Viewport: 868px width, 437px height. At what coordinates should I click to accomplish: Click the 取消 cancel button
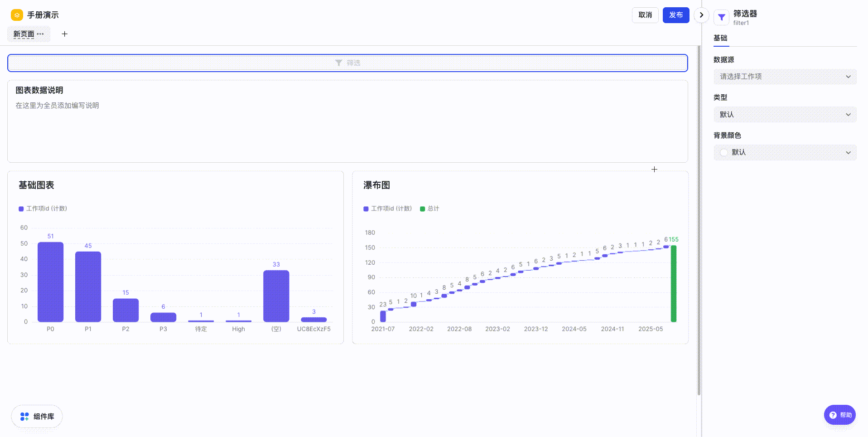click(645, 15)
